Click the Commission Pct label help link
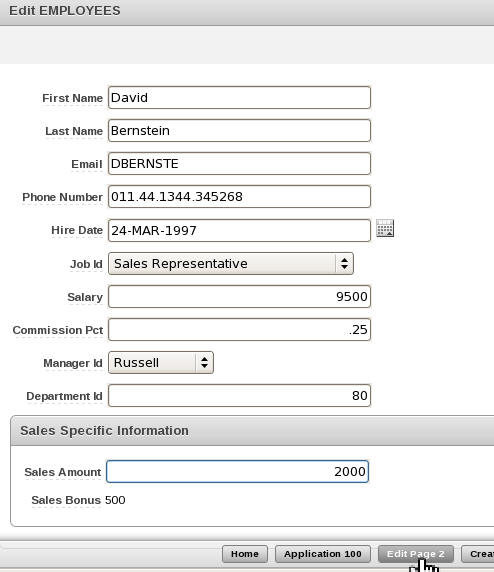494x572 pixels. pos(58,330)
